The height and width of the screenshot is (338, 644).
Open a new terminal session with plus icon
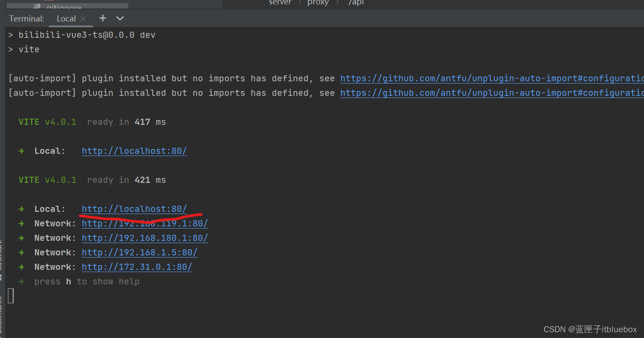point(103,18)
